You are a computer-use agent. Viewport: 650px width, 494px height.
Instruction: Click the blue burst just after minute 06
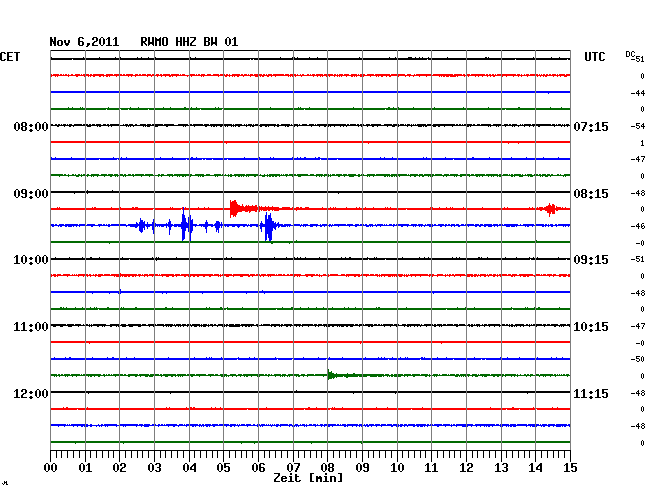[x=269, y=226]
